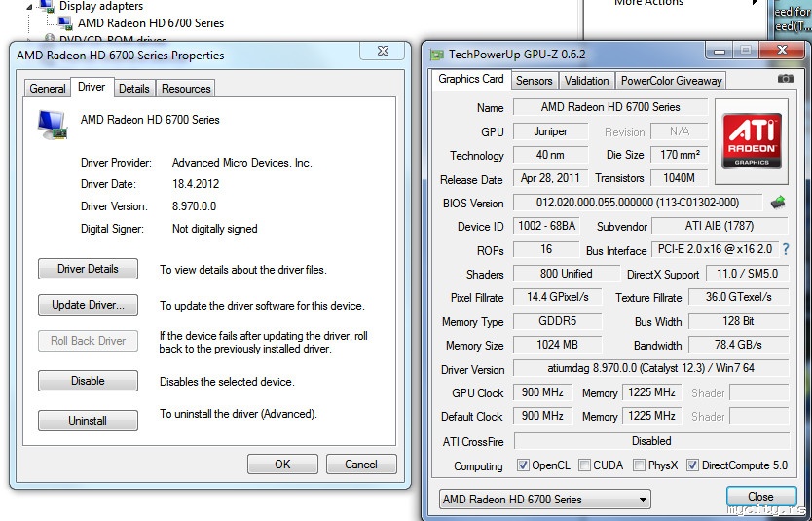Open the GPU selection dropdown in GPU-Z
This screenshot has height=521, width=812.
click(x=545, y=500)
